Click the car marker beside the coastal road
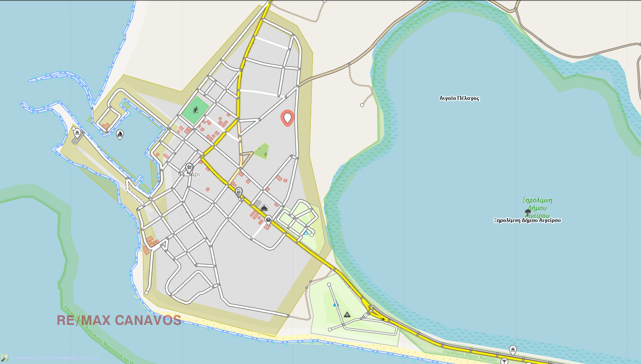The height and width of the screenshot is (364, 641). 513,349
